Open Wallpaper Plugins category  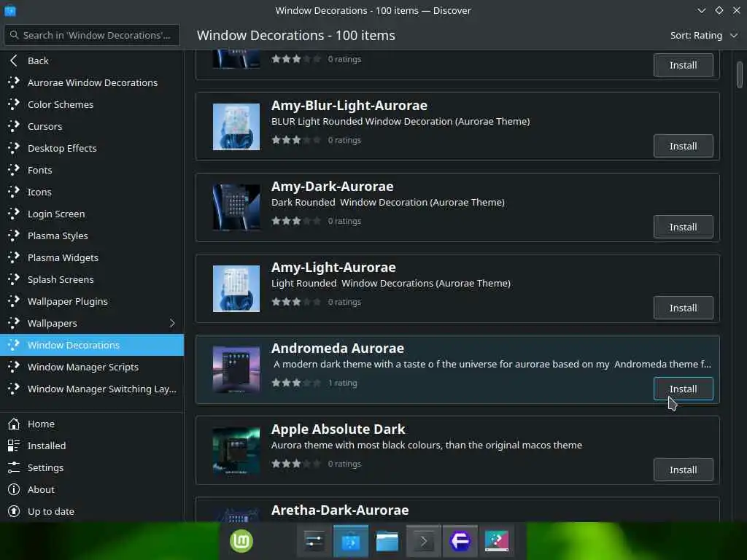(92, 301)
